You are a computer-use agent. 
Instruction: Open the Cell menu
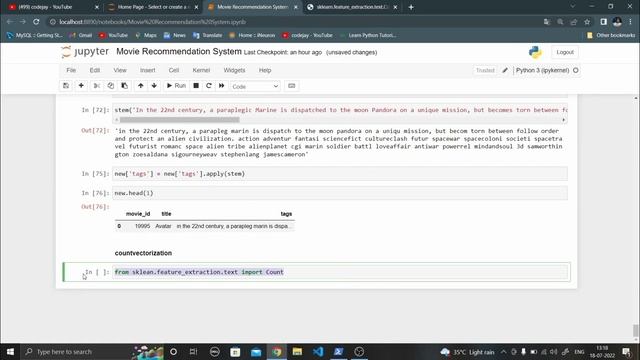(x=174, y=70)
